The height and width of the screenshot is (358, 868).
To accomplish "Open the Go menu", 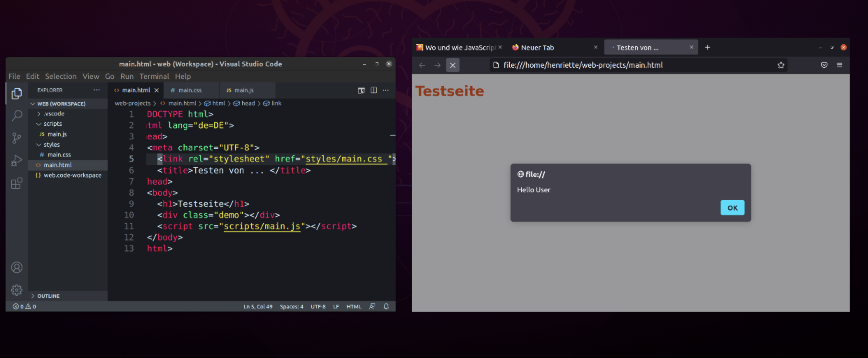I will (110, 76).
